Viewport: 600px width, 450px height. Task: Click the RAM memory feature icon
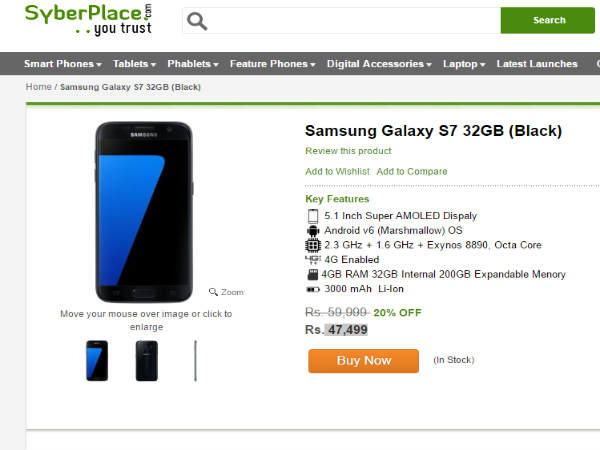(312, 274)
